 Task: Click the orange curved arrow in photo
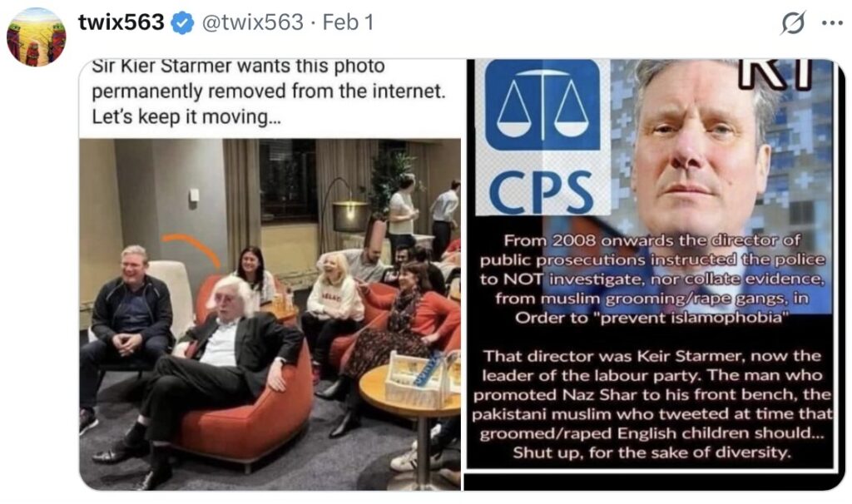pyautogui.click(x=191, y=250)
